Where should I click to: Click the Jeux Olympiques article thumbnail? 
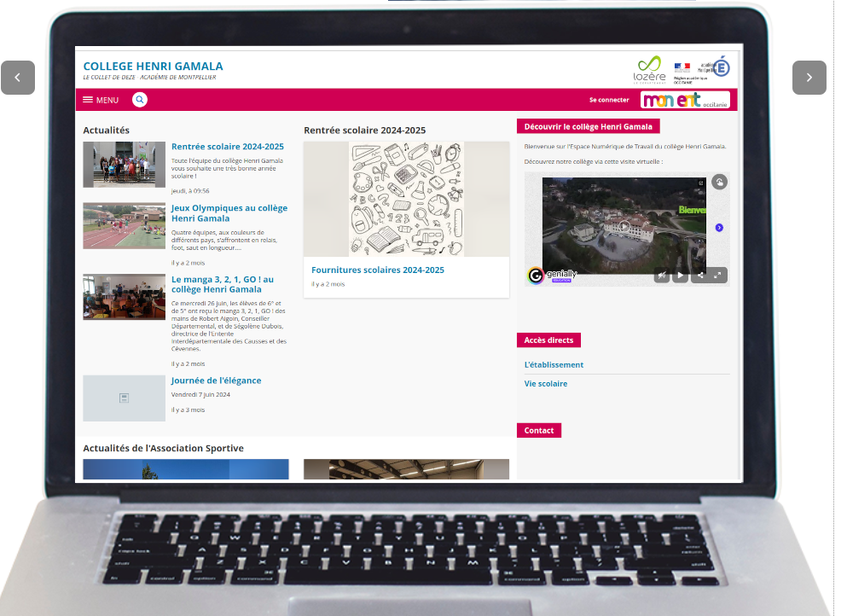(x=124, y=225)
